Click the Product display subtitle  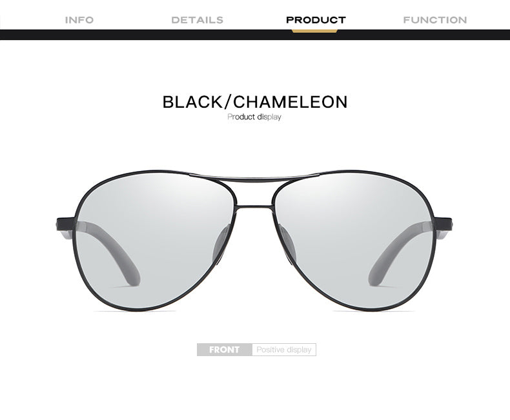coord(254,117)
